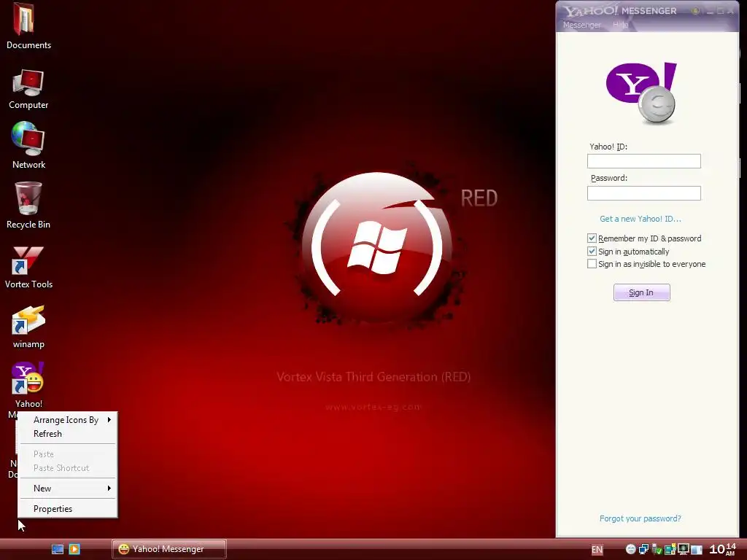Activate the Yahoo! Messenger taskbar button
Viewport: 747px width, 560px height.
coord(169,549)
